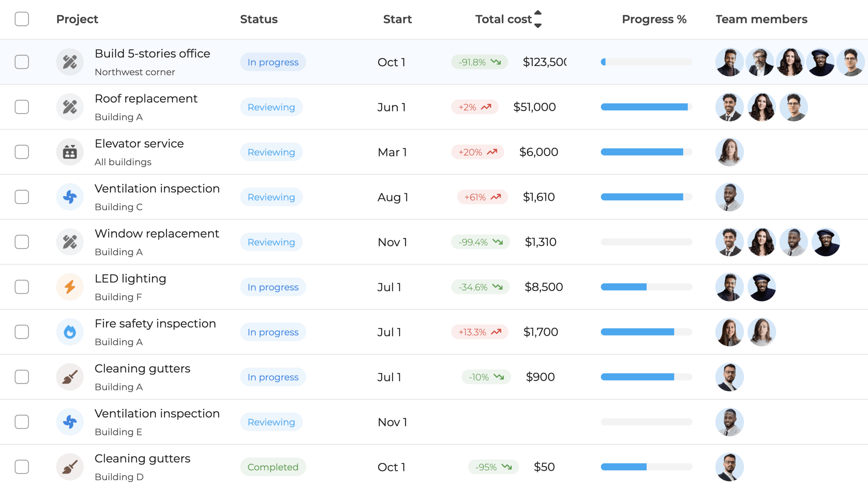Click the tools icon for Build 5-stories office
This screenshot has height=487, width=868.
coord(70,62)
